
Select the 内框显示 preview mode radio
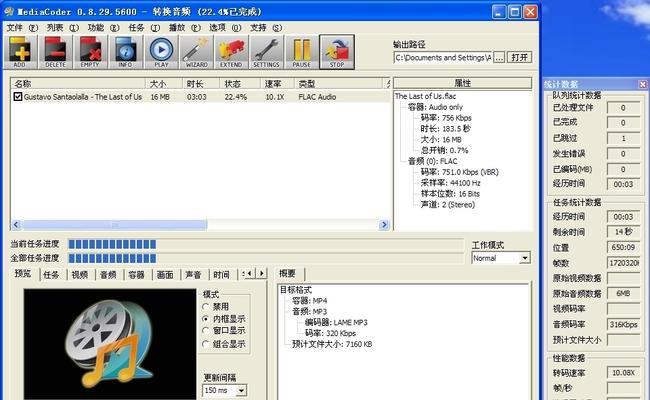(206, 319)
